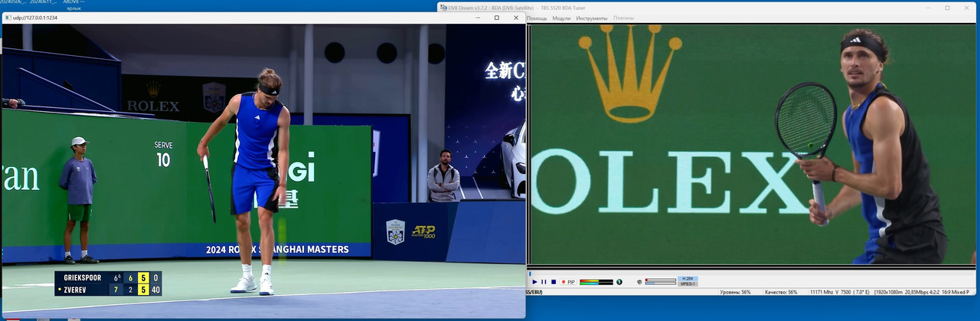Click round green icon beside level meter
The width and height of the screenshot is (980, 321).
pos(619,282)
